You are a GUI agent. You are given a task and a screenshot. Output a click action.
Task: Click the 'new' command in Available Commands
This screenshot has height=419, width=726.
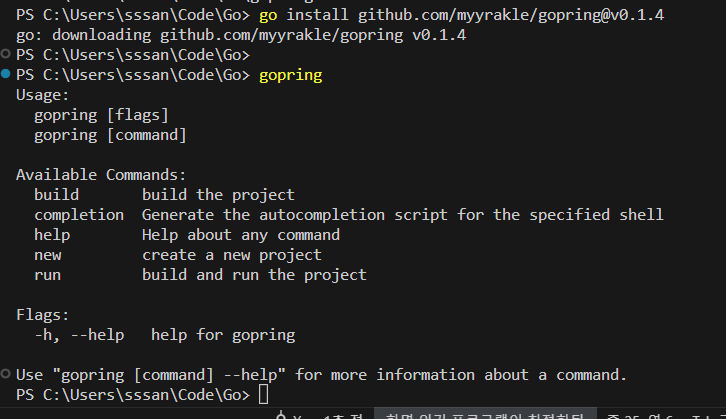[x=47, y=255]
